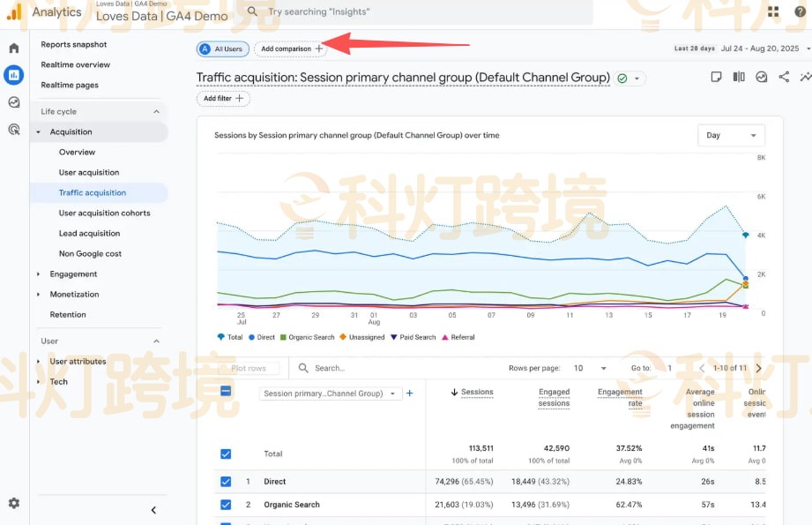The image size is (812, 525).
Task: Open the Day granularity dropdown
Action: [731, 135]
